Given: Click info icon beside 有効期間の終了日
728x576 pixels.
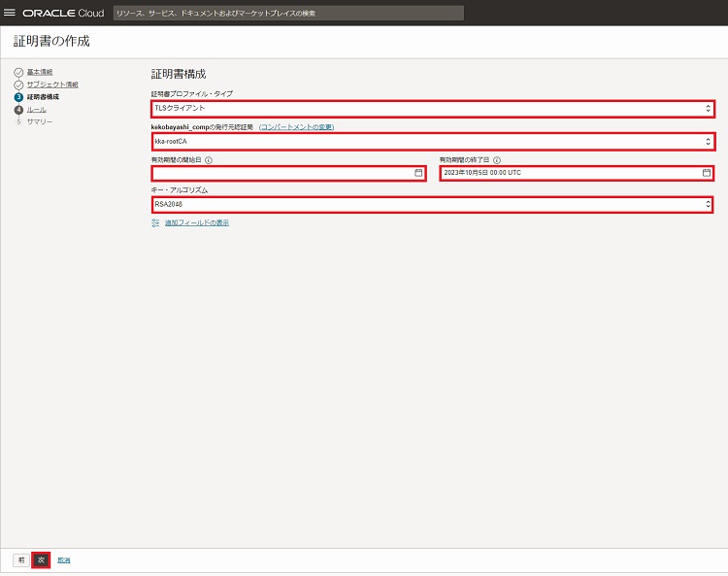Looking at the screenshot, I should pyautogui.click(x=497, y=159).
